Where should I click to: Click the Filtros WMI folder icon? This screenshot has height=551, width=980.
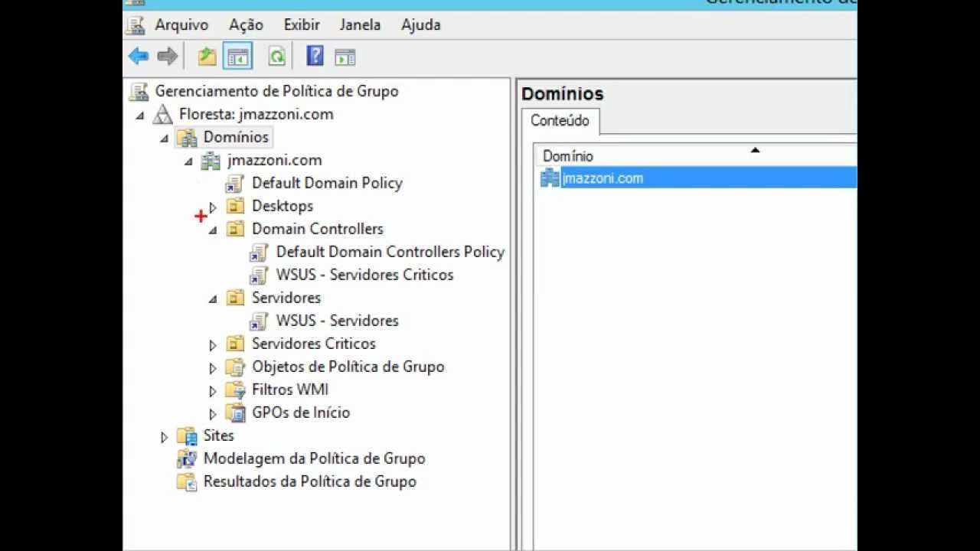(x=235, y=390)
